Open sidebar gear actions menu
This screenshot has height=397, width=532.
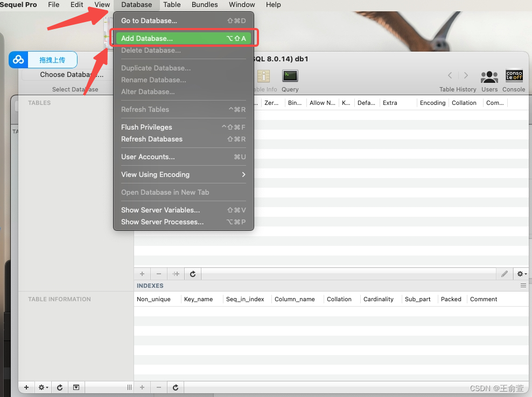click(x=43, y=387)
